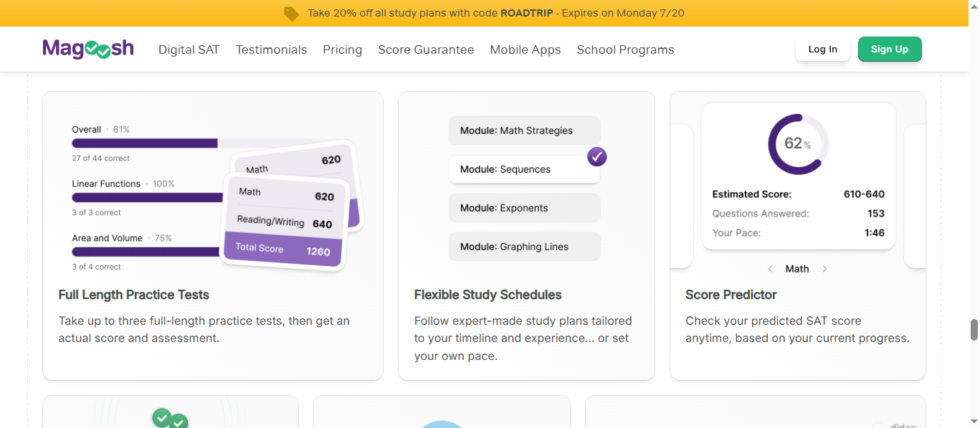Click the 62% circular progress ring
The image size is (980, 428).
tap(798, 144)
